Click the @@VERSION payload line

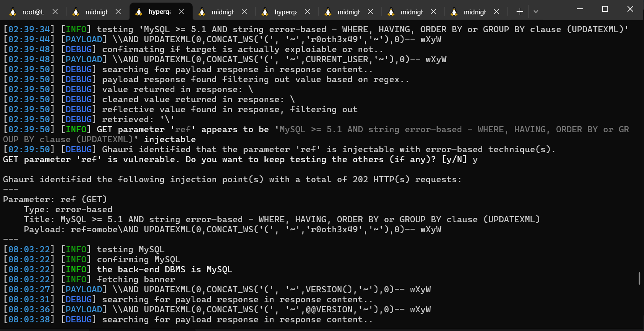(x=217, y=310)
